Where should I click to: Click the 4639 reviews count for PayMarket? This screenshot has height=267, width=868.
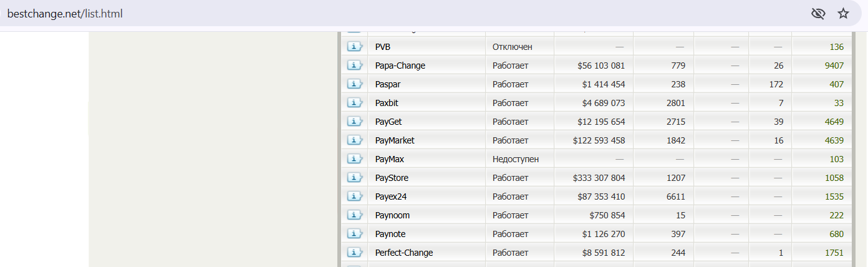[834, 140]
